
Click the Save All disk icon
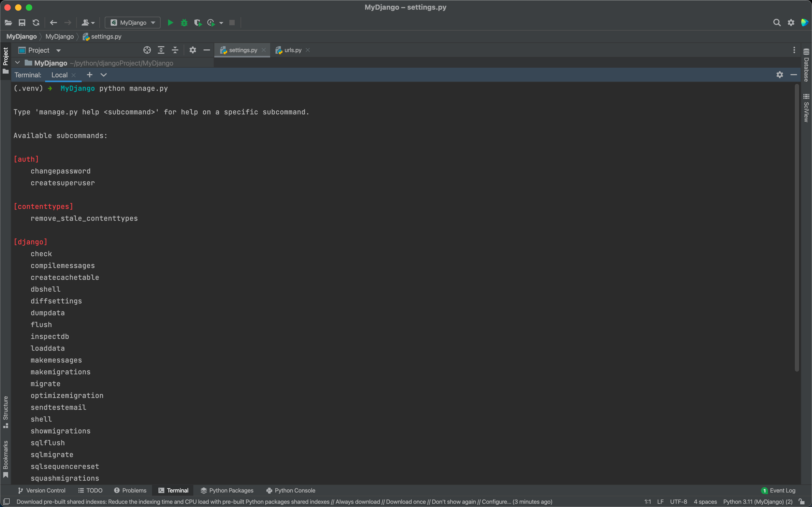click(x=22, y=23)
